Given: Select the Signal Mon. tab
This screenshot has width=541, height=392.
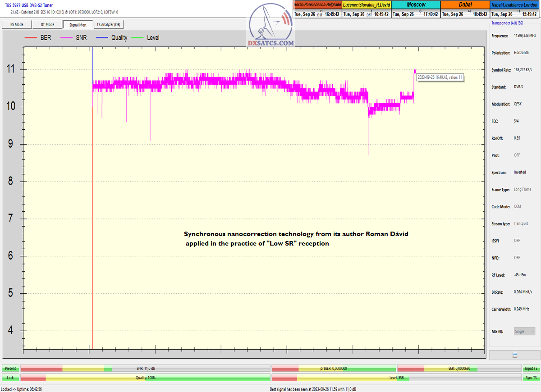Looking at the screenshot, I should click(77, 25).
